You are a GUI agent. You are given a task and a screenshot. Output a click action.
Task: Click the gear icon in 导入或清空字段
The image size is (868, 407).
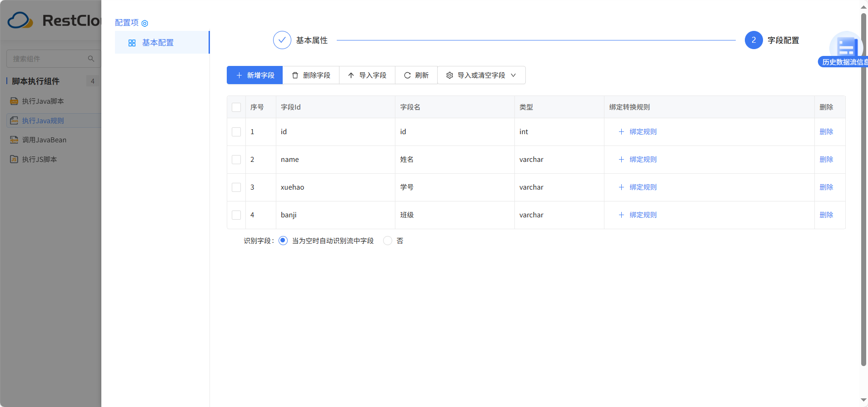[x=449, y=75]
